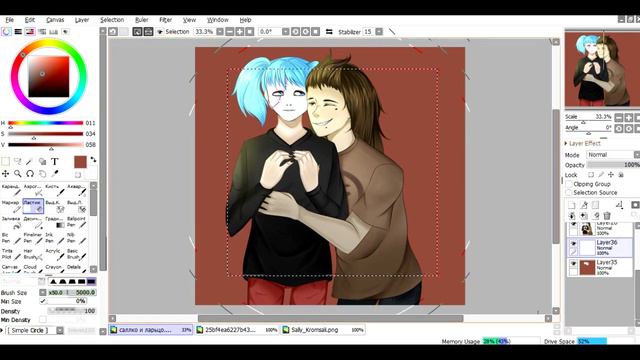Expand the Layer Effect section
Viewport: 640px width, 360px height.
coord(566,144)
